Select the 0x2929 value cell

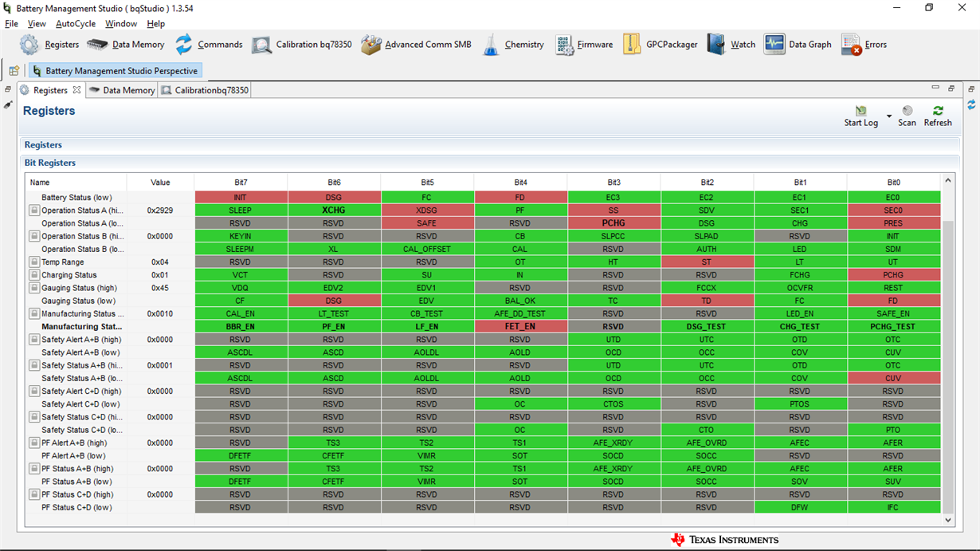coord(160,211)
